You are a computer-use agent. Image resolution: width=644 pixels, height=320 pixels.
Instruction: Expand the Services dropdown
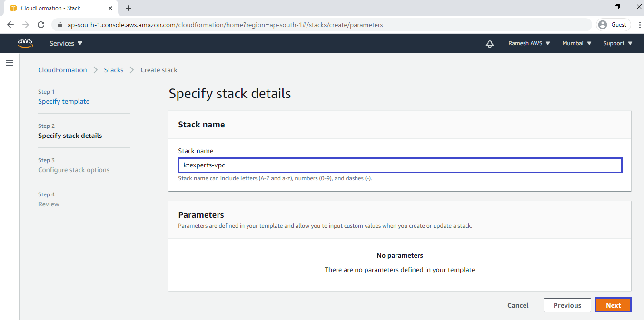(x=66, y=43)
